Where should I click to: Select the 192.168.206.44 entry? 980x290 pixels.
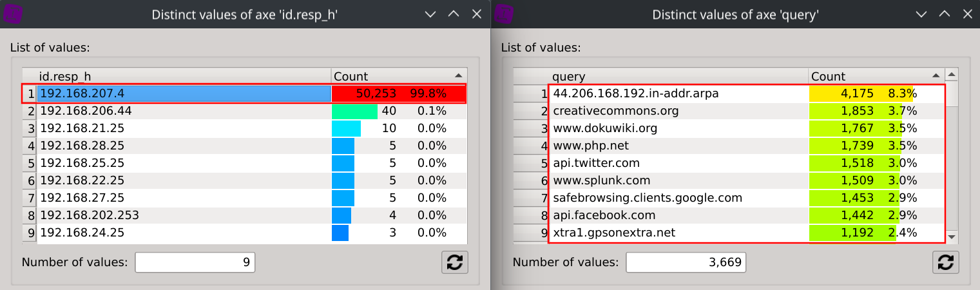[x=184, y=111]
